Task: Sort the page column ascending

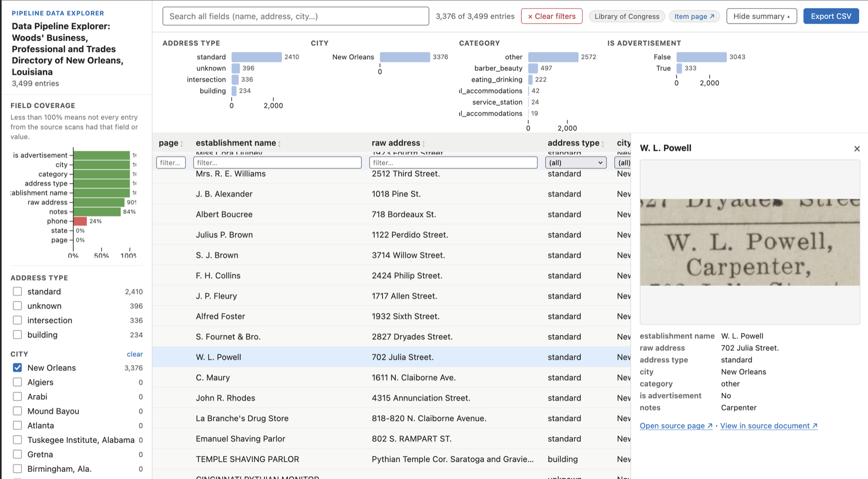Action: coord(182,143)
